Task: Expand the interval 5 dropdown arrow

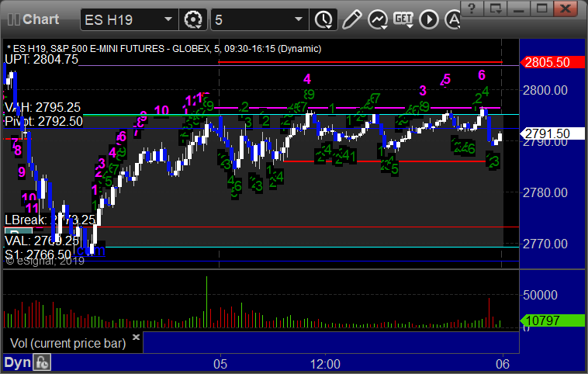Action: coord(299,19)
